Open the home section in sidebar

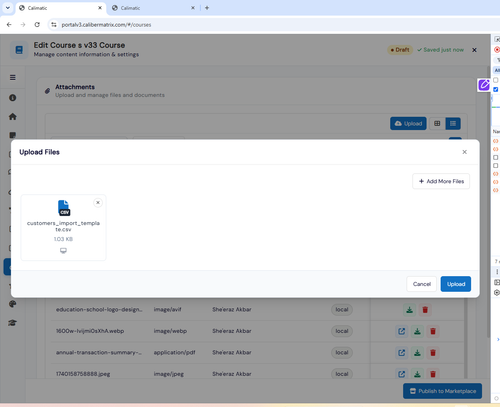[13, 117]
